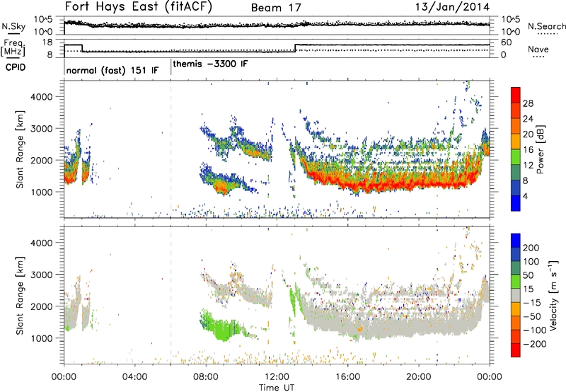Click the 'Fort Hays East (fitACF)' title
The image size is (566, 392).
coord(139,7)
